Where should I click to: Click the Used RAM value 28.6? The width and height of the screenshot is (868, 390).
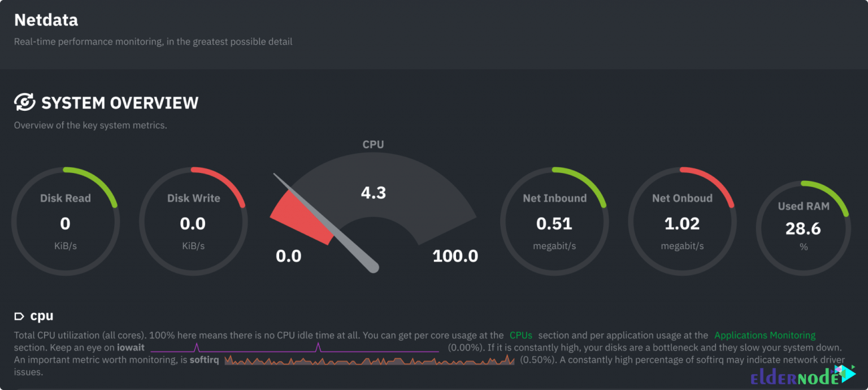[804, 229]
